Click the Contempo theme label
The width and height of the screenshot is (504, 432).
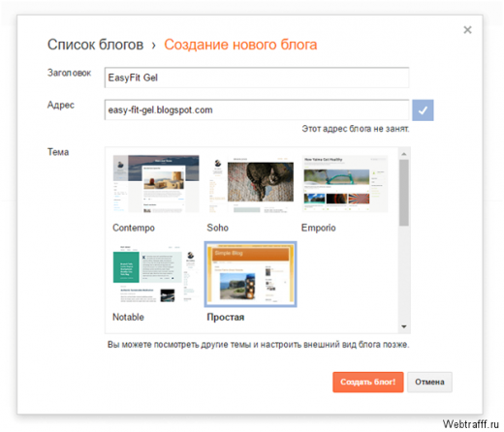[134, 228]
